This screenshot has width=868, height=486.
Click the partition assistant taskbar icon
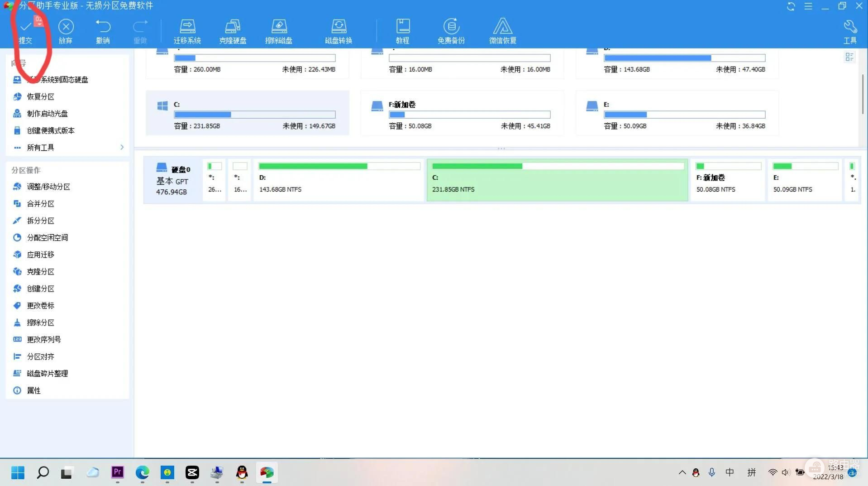pos(267,472)
